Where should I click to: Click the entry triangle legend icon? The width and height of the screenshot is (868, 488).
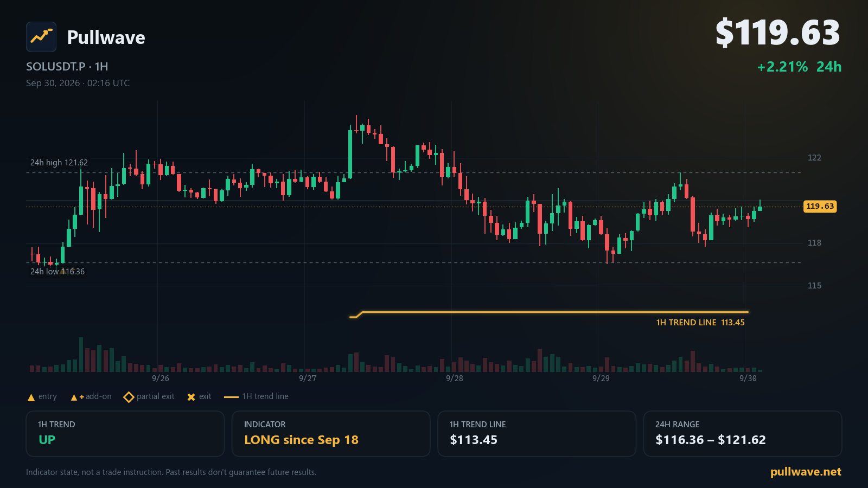pos(31,397)
